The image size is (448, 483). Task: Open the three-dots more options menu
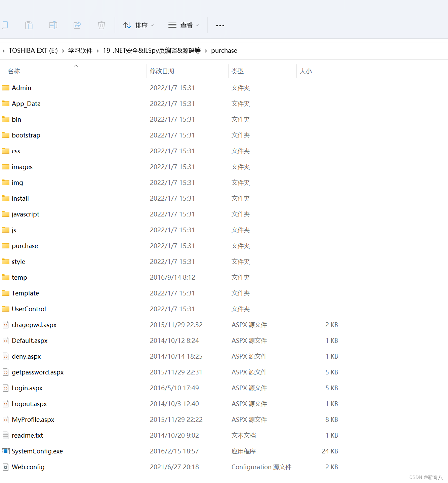(x=220, y=26)
